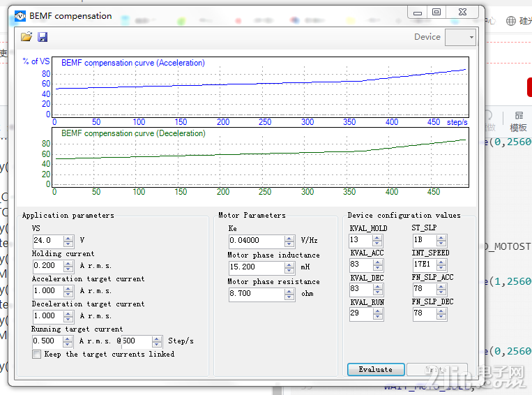This screenshot has height=395, width=532.
Task: Save configuration with the floppy disk icon
Action: [x=43, y=37]
